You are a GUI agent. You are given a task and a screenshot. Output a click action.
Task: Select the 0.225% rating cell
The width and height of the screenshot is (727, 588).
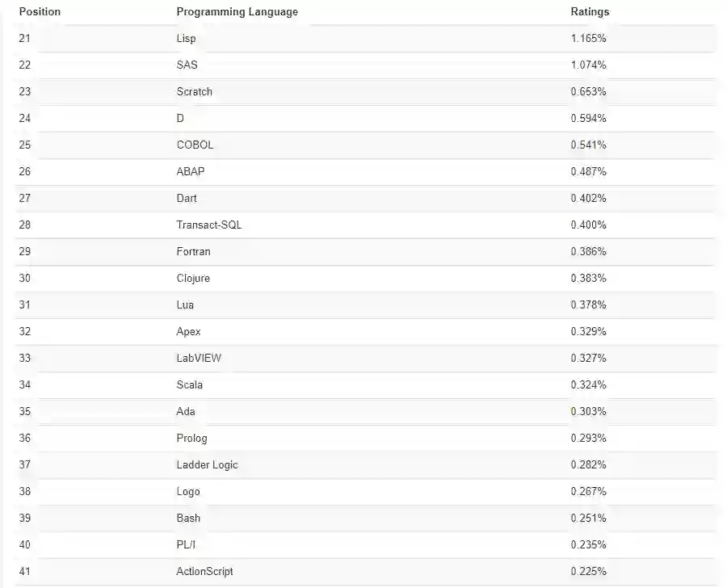tap(588, 571)
